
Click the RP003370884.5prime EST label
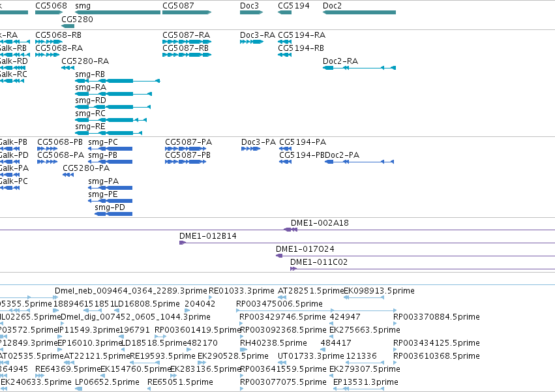(x=436, y=317)
